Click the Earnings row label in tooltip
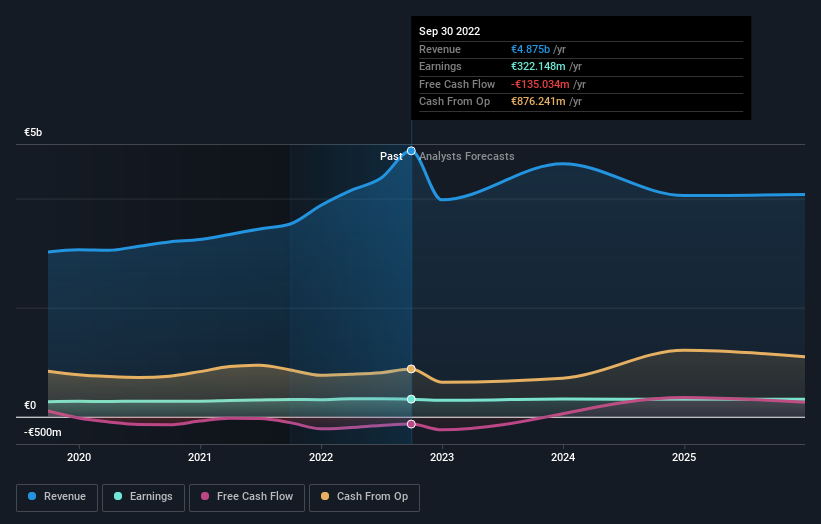The width and height of the screenshot is (821, 524). click(x=440, y=66)
